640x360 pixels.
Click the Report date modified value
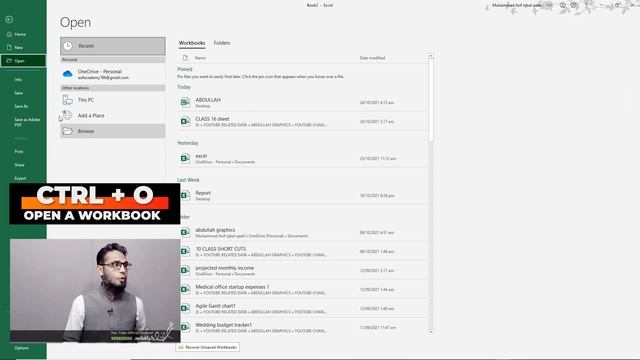(x=377, y=196)
